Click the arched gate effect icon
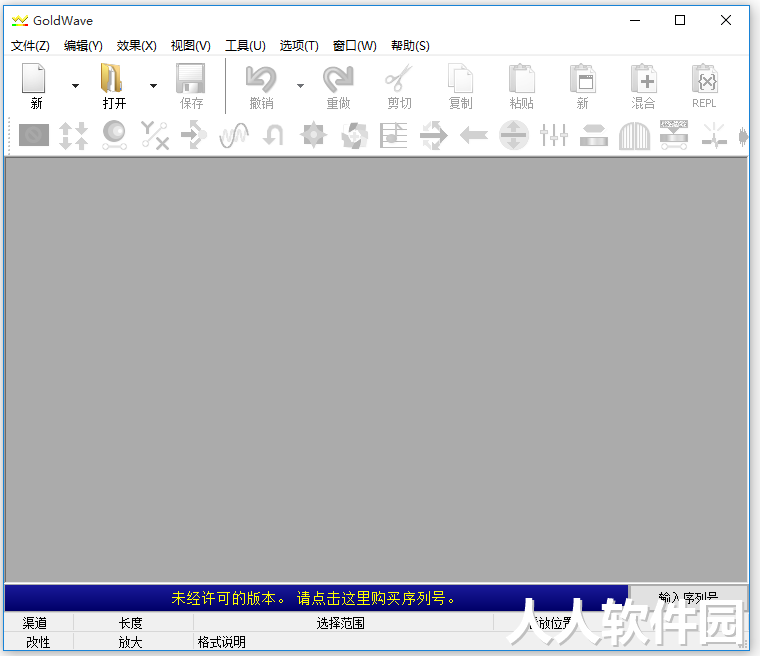 click(634, 136)
